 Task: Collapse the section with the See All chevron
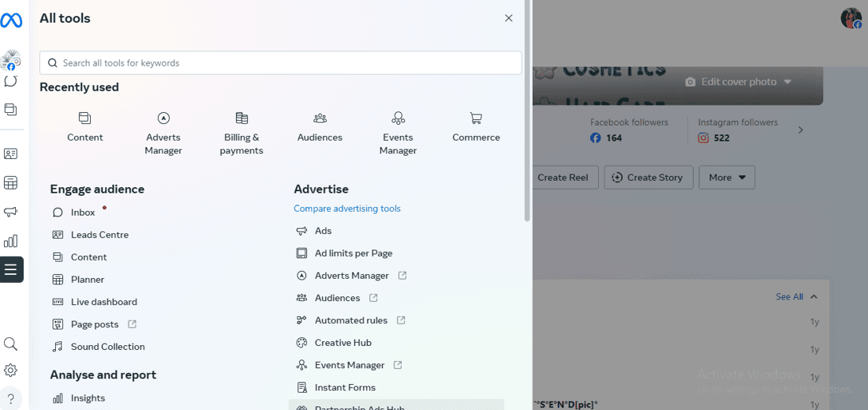click(x=814, y=297)
